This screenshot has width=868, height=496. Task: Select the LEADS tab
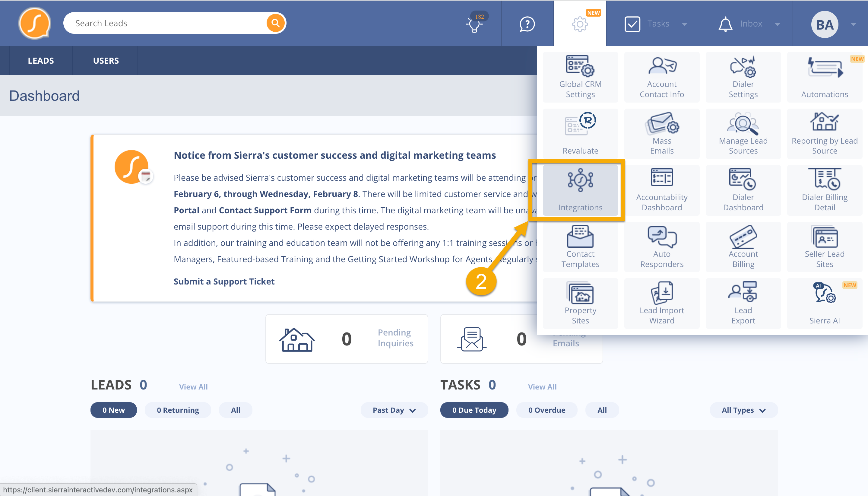click(x=40, y=60)
